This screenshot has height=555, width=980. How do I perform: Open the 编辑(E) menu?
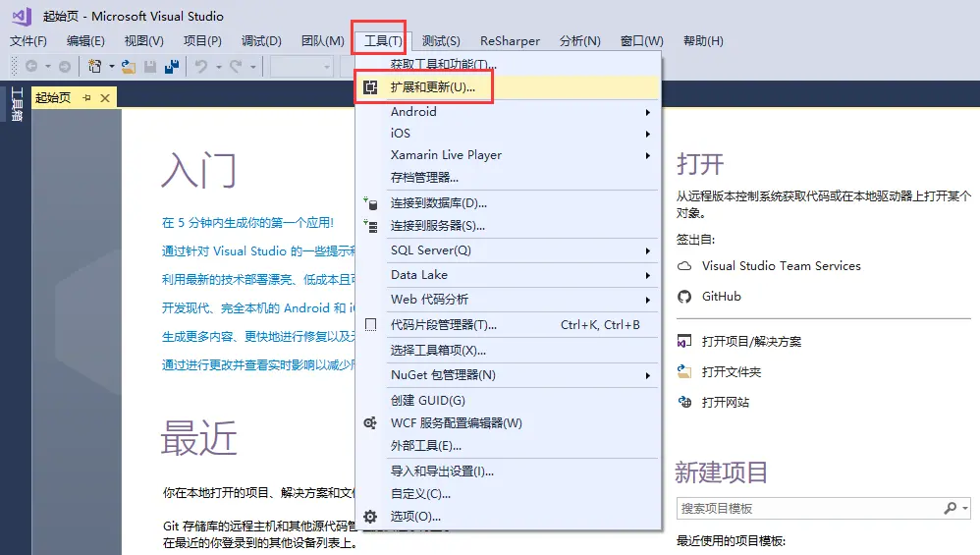tap(85, 41)
